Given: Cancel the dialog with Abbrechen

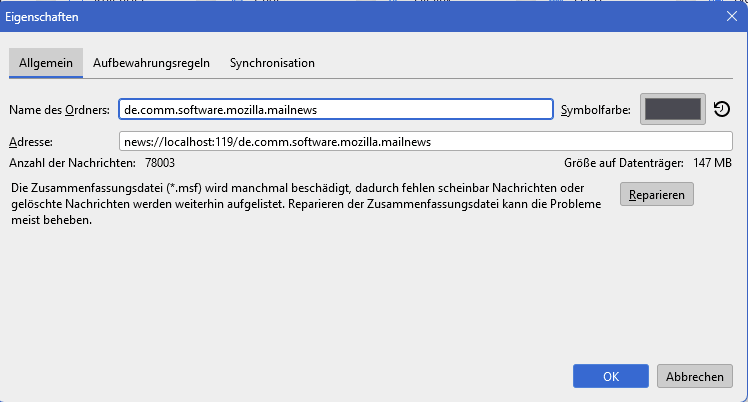Looking at the screenshot, I should pos(695,376).
